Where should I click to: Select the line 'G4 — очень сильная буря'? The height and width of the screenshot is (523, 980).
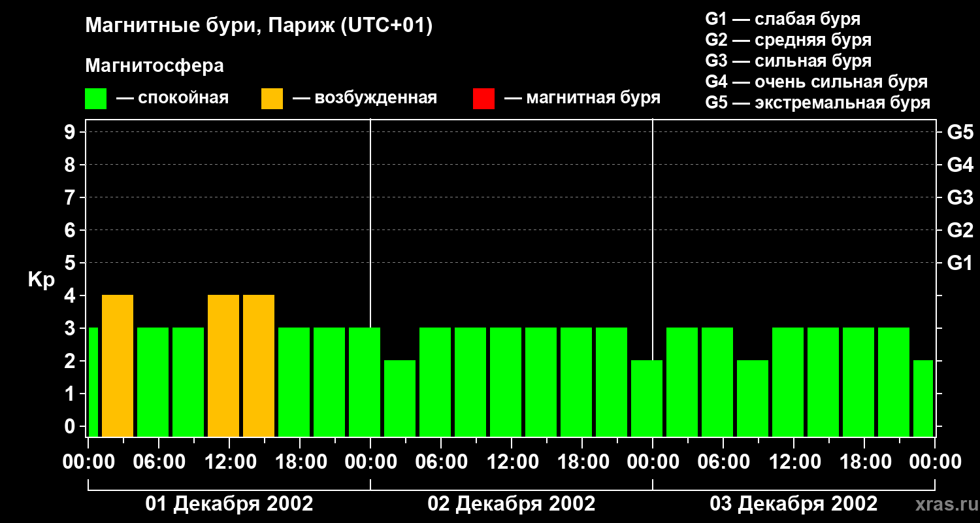817,82
